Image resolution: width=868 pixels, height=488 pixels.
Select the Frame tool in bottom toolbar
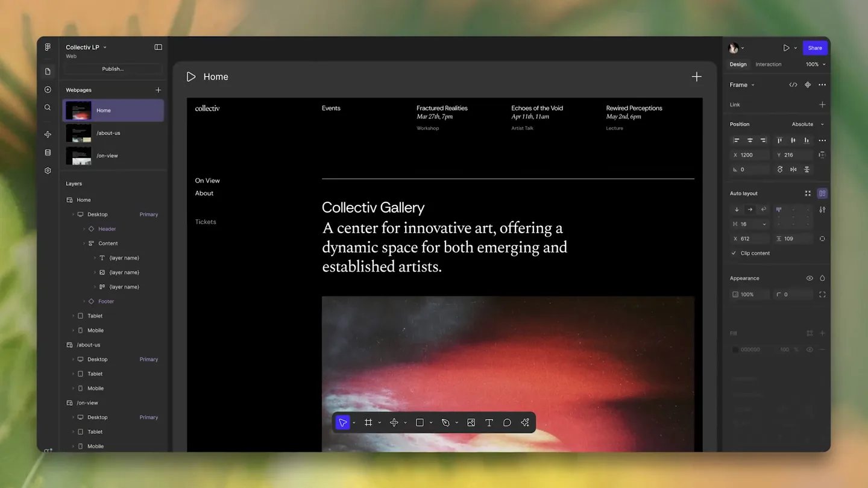(x=368, y=423)
